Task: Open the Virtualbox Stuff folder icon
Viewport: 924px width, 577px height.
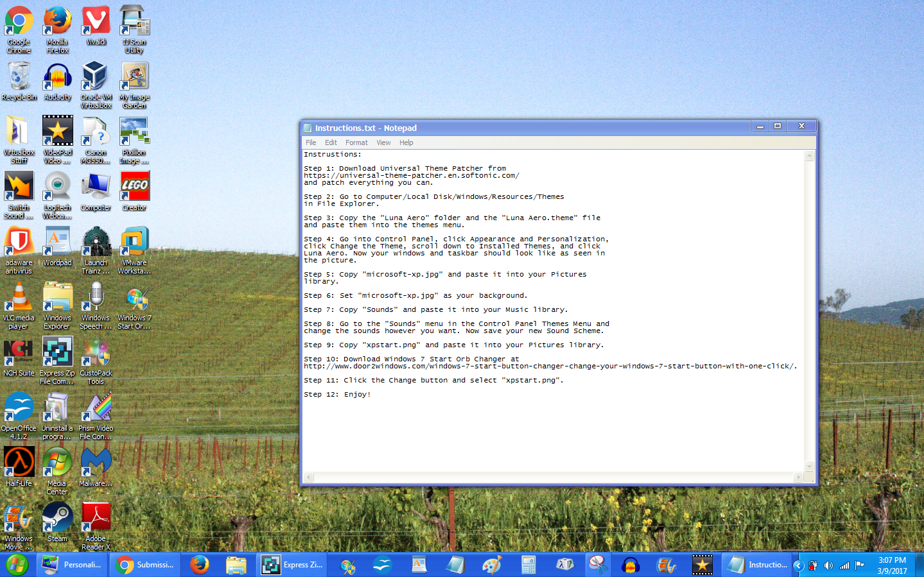Action: pyautogui.click(x=19, y=140)
